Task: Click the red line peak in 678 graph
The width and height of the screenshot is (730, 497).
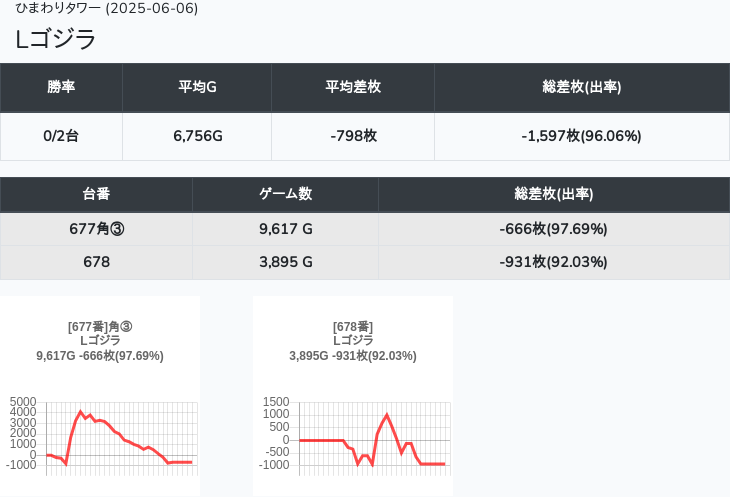Action: [387, 415]
